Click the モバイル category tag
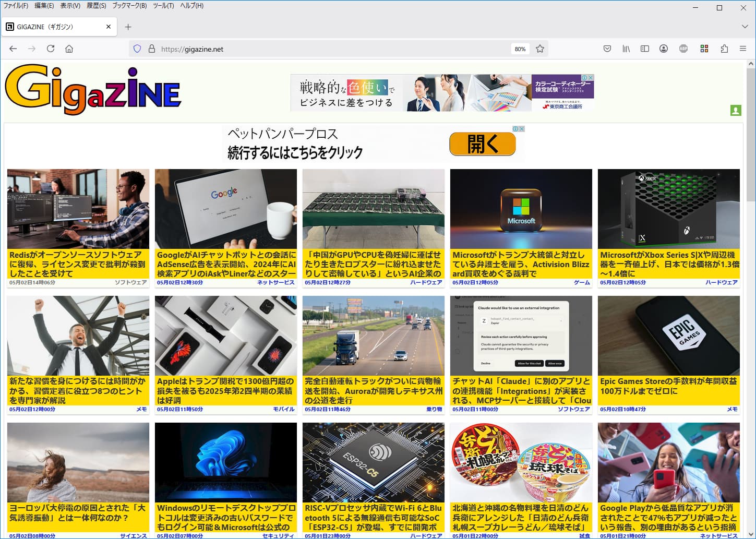This screenshot has height=539, width=756. click(284, 409)
